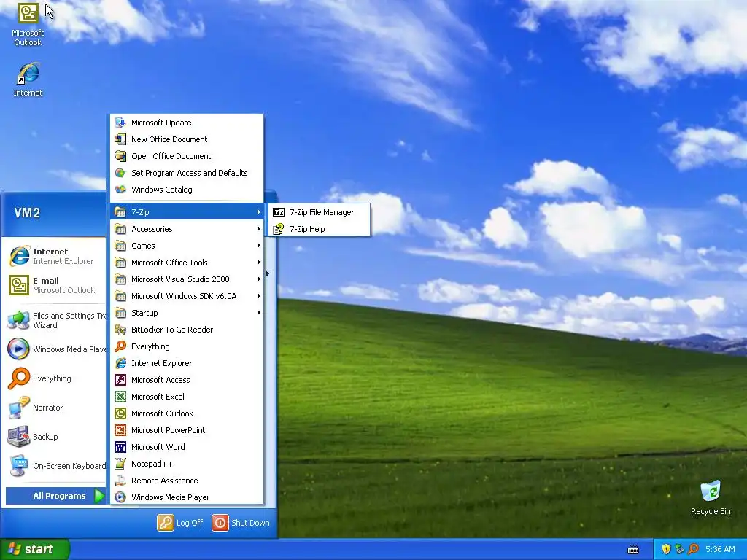Click the Microsoft Update icon
The image size is (747, 560).
coord(120,122)
